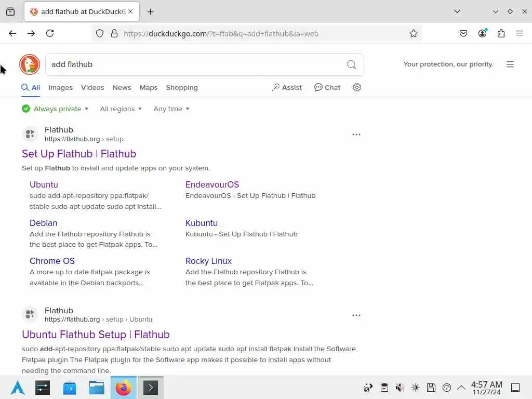The image size is (532, 399).
Task: Click first result's Flathub favicon
Action: tap(30, 134)
